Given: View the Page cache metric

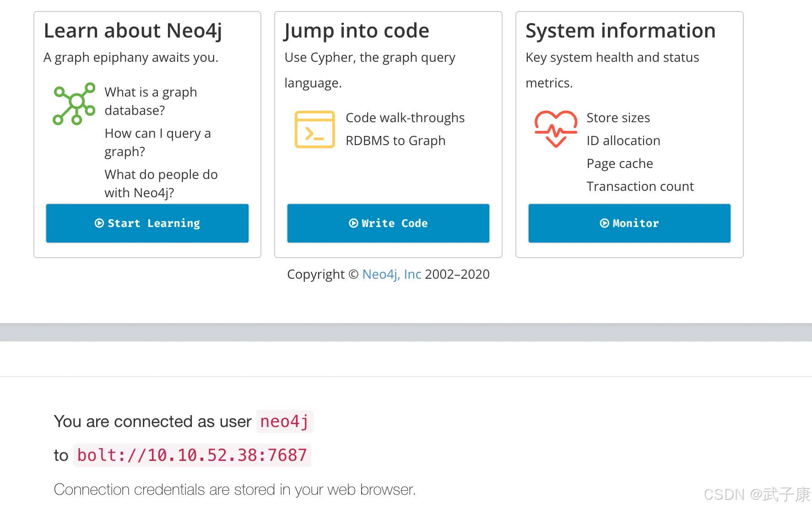Looking at the screenshot, I should pos(620,163).
